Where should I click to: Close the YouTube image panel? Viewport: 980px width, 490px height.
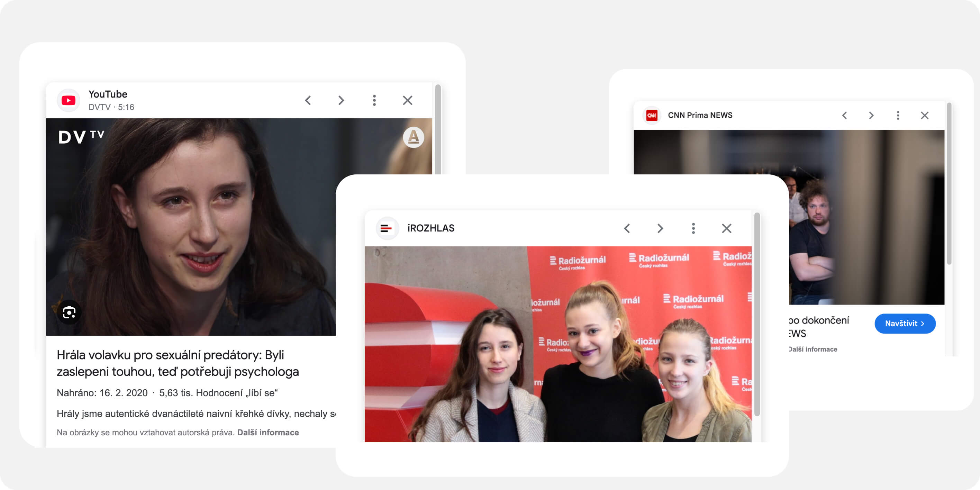tap(407, 100)
